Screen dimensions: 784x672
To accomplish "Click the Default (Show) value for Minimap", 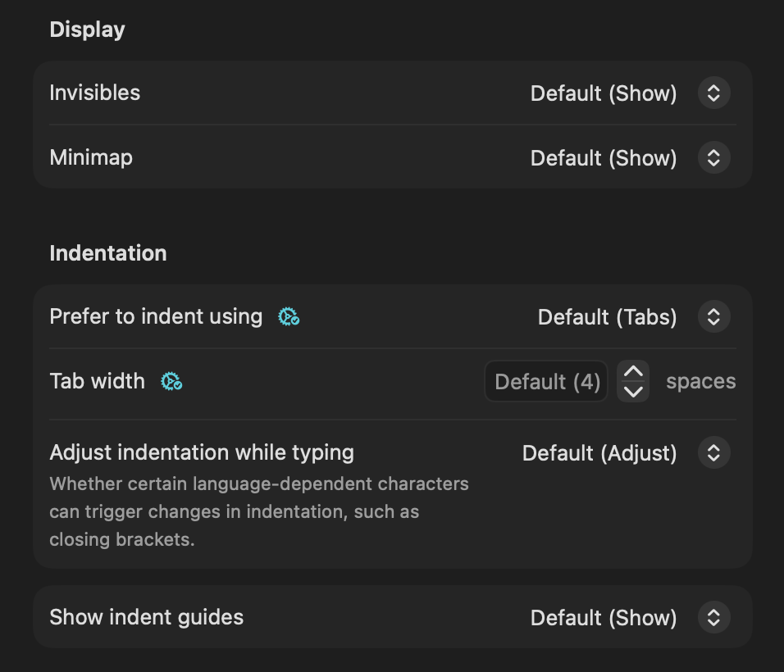I will coord(604,158).
